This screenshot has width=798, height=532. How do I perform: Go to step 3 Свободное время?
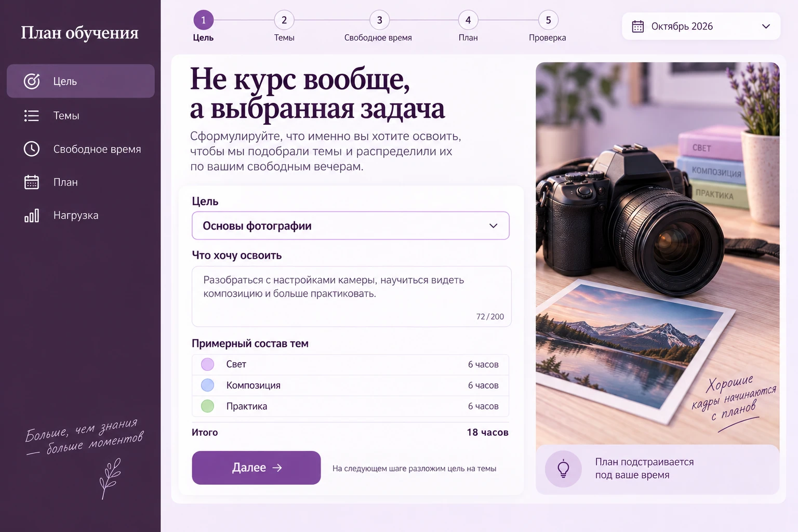(x=379, y=26)
